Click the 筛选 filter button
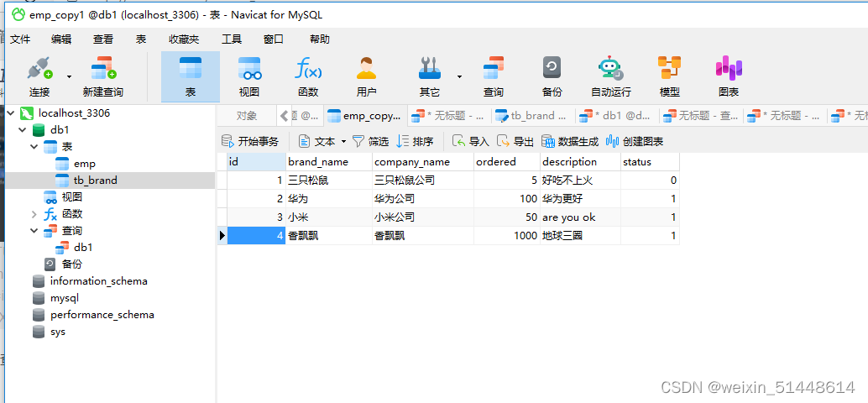This screenshot has height=403, width=868. coord(371,141)
